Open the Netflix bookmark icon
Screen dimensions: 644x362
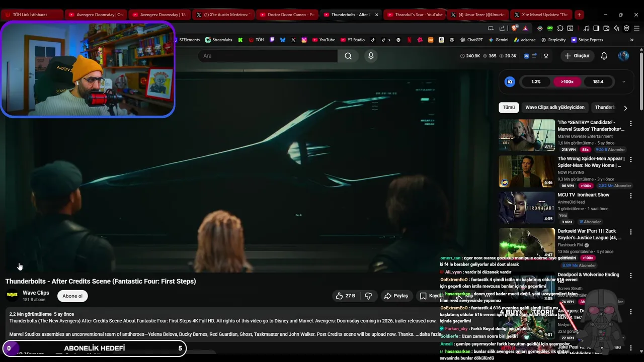point(409,40)
